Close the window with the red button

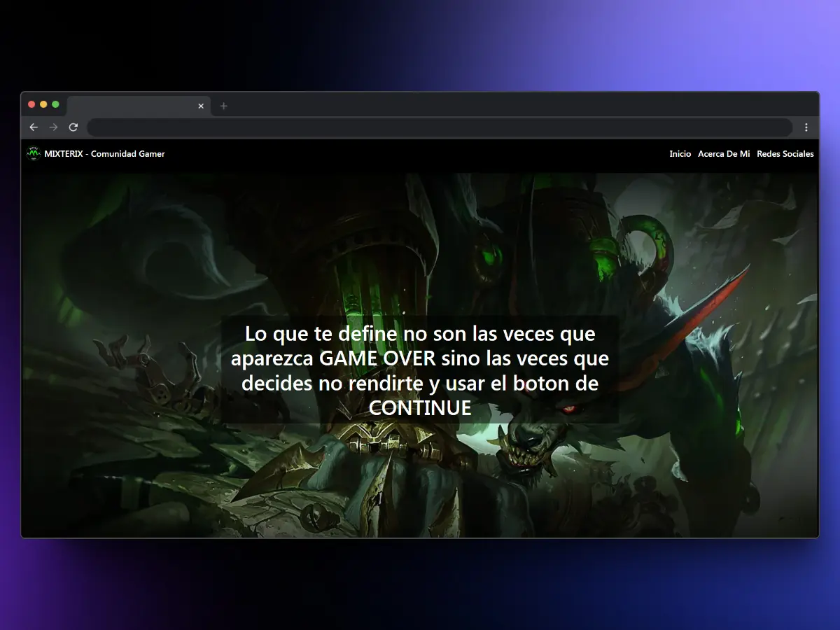tap(31, 104)
